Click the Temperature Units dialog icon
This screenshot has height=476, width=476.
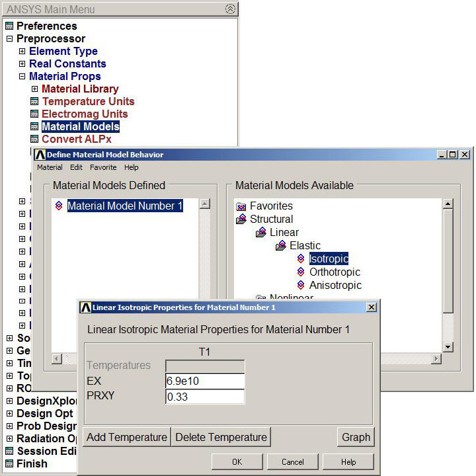click(34, 102)
